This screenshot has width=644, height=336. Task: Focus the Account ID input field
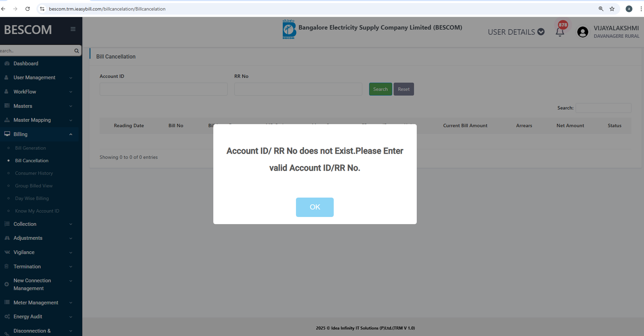164,89
